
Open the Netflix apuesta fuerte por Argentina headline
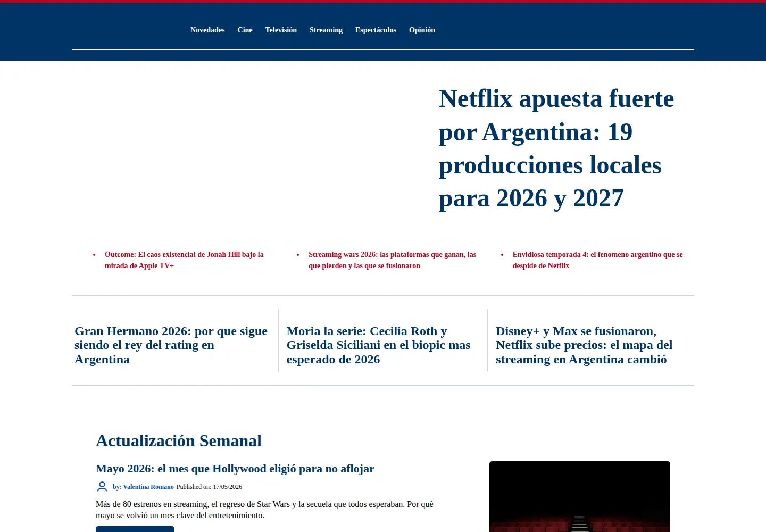point(556,148)
